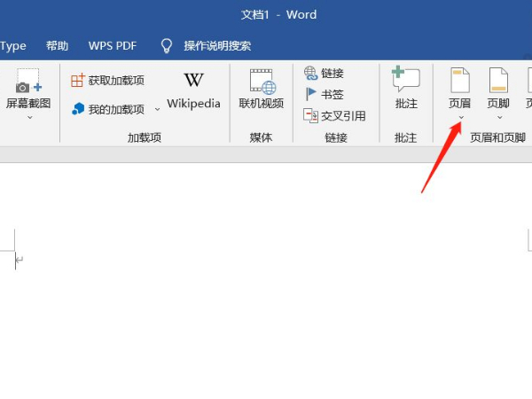Image resolution: width=532 pixels, height=399 pixels.
Task: Expand the 页脚 footer dropdown arrow
Action: coord(498,117)
